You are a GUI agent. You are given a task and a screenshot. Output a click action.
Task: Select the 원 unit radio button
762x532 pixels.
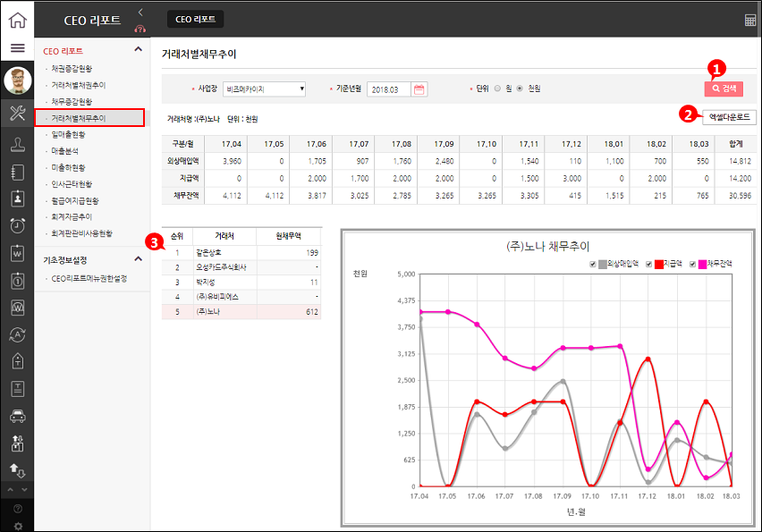pyautogui.click(x=497, y=89)
